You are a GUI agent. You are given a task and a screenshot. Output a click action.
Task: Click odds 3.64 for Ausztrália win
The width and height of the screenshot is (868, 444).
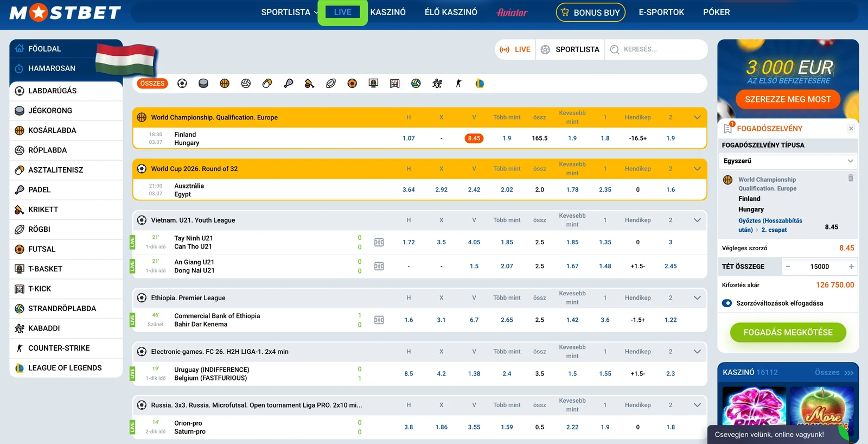pyautogui.click(x=409, y=190)
